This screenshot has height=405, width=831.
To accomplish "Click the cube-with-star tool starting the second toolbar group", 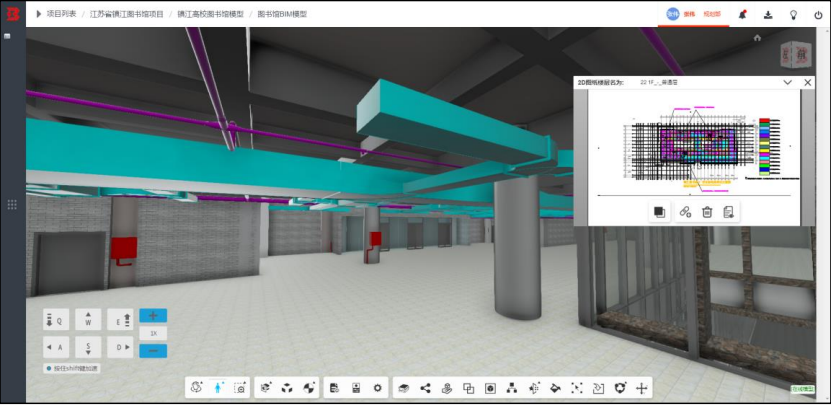I will 266,388.
